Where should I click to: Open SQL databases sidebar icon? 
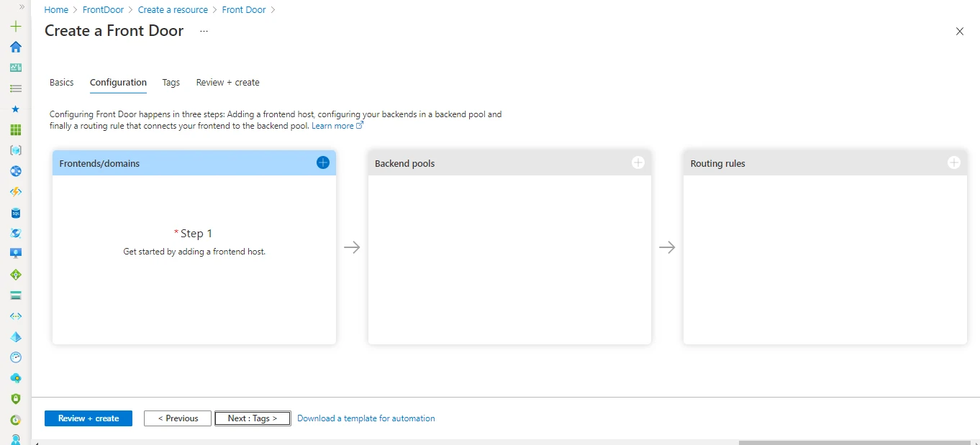coord(16,213)
